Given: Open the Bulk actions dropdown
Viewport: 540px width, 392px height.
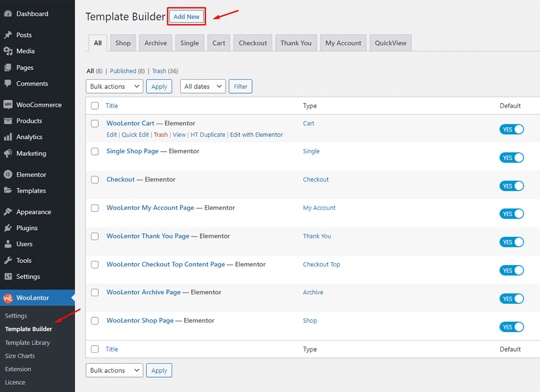Looking at the screenshot, I should tap(114, 86).
